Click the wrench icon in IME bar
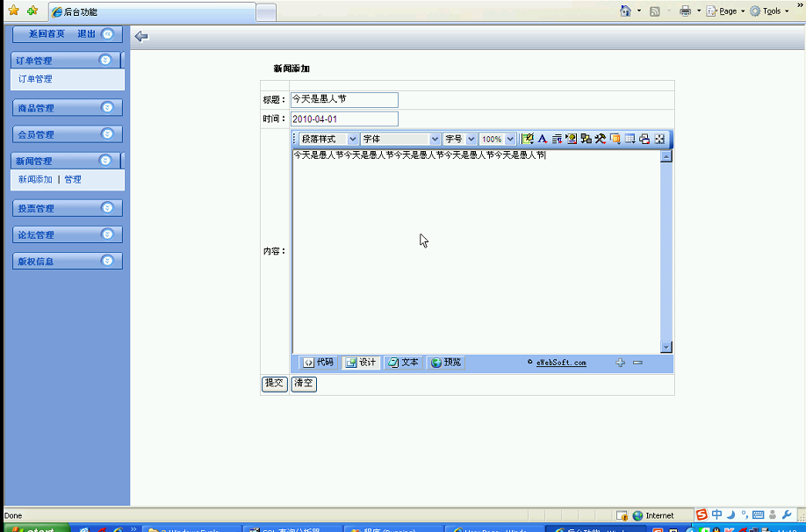Screen dimensions: 806x532 coord(787,514)
